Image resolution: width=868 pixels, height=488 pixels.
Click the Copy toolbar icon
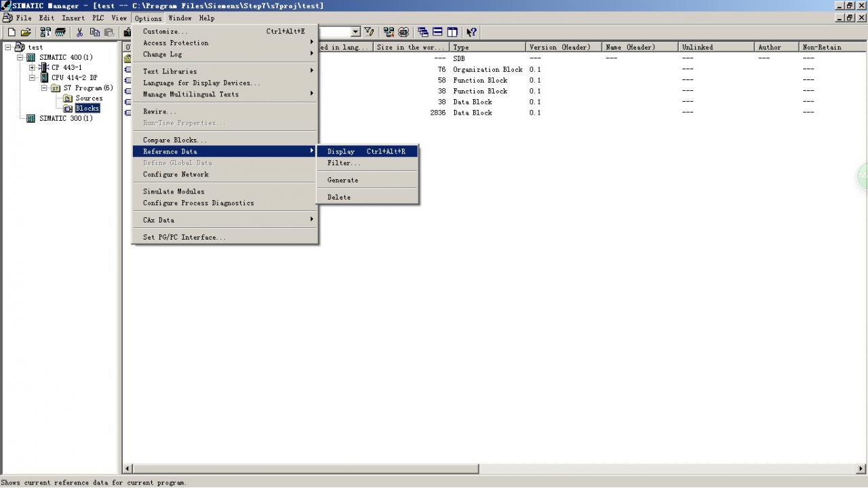(x=95, y=32)
